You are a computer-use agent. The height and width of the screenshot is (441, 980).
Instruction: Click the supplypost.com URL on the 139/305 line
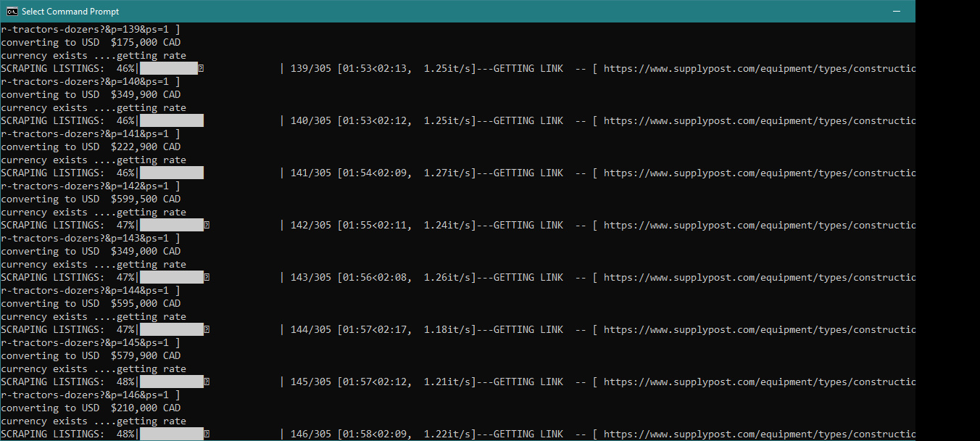(758, 69)
